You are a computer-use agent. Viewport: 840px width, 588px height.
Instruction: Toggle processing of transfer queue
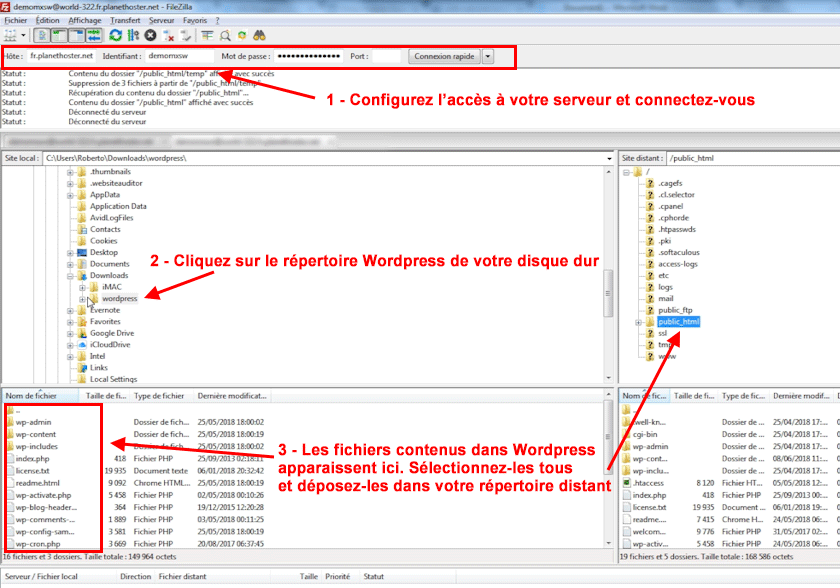click(133, 35)
